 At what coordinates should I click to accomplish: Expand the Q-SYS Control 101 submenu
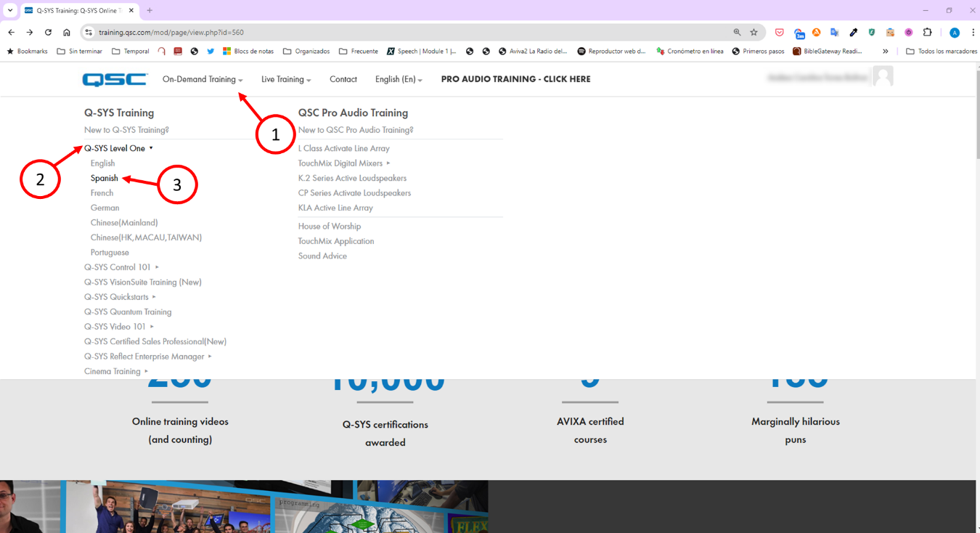point(121,267)
